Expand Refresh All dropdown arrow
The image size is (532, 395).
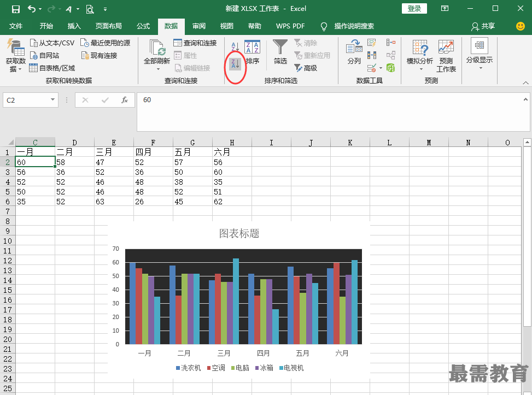click(158, 69)
